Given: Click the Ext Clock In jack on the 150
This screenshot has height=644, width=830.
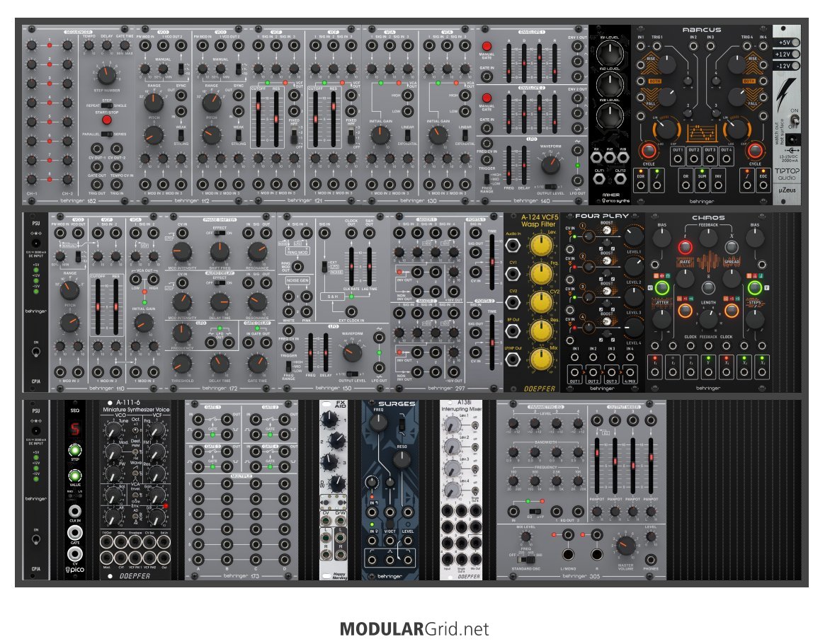Looking at the screenshot, I should [351, 311].
